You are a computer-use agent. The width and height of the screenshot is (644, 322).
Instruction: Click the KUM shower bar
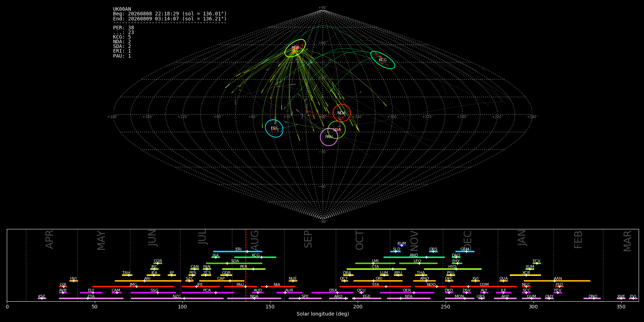coord(402,245)
